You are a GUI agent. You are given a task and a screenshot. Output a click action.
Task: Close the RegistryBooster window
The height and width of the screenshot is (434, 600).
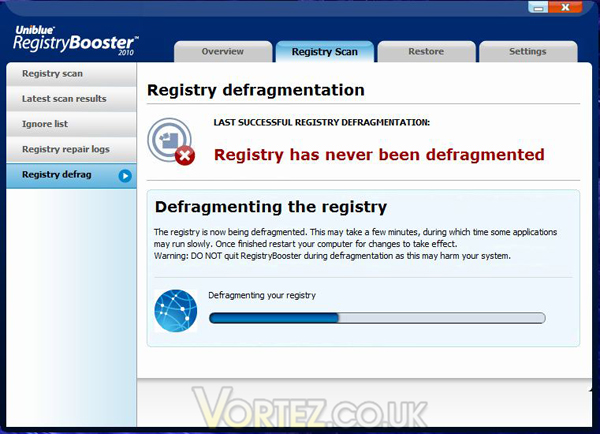565,7
